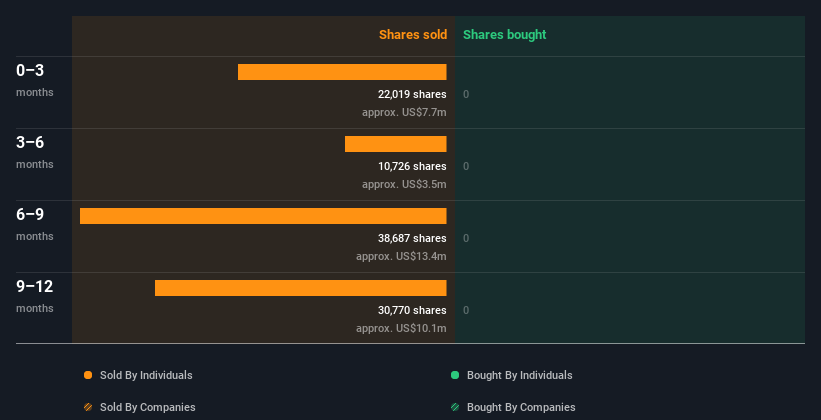The image size is (821, 420).
Task: Click the Shares bought column header
Action: (504, 35)
